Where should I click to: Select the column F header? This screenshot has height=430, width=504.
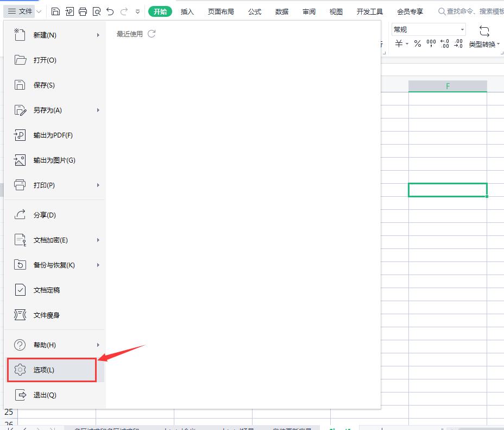point(448,86)
